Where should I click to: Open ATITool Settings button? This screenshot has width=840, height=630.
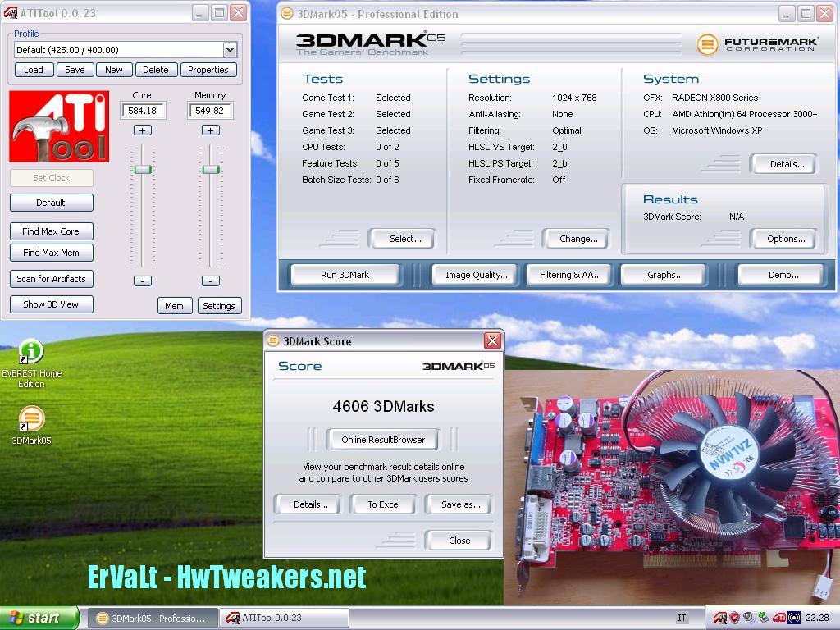(x=218, y=306)
